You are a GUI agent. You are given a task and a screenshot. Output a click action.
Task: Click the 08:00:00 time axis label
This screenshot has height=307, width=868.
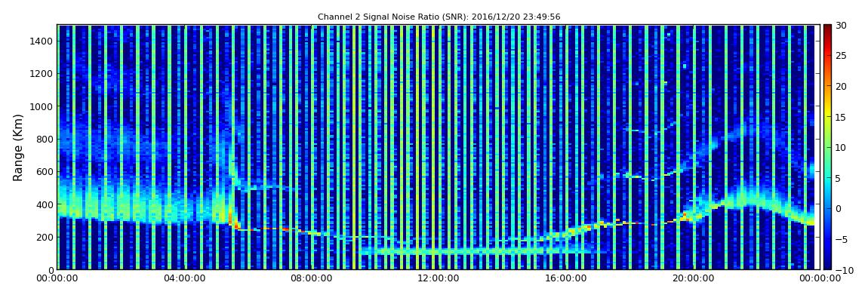tap(311, 279)
